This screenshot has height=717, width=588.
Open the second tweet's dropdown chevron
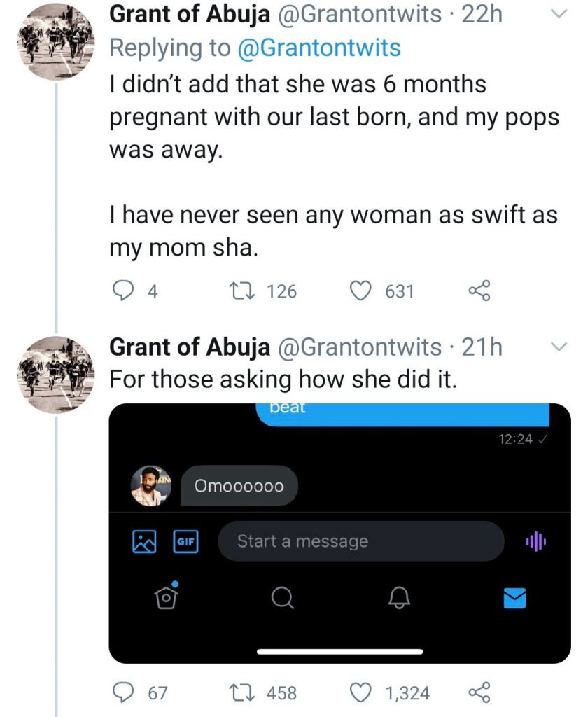[x=559, y=347]
